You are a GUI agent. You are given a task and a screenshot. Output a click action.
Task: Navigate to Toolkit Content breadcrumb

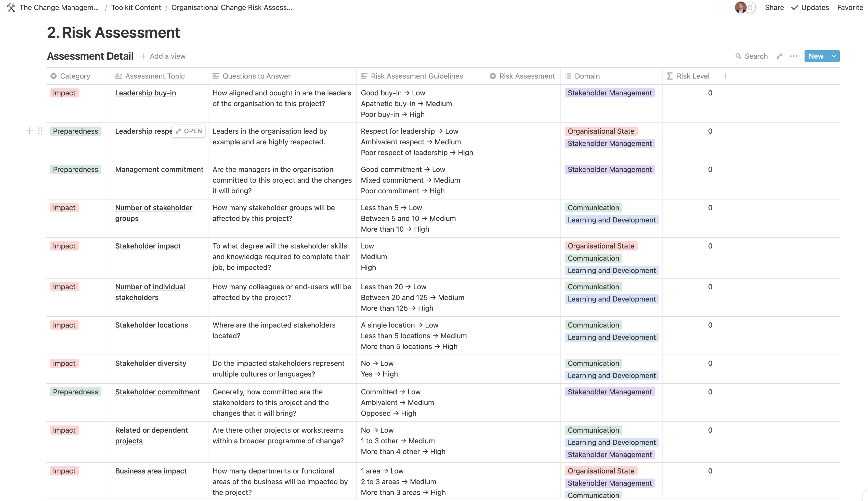(136, 7)
